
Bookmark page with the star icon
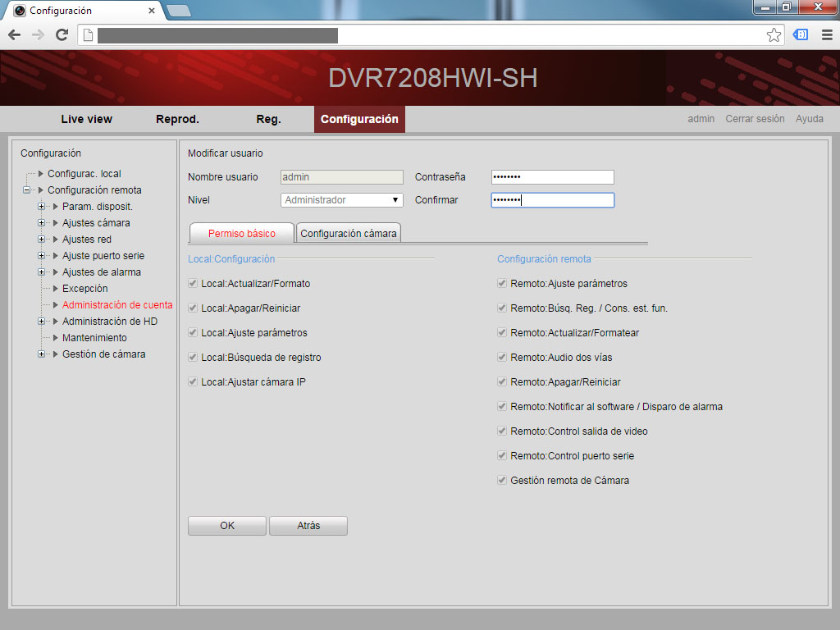(774, 35)
